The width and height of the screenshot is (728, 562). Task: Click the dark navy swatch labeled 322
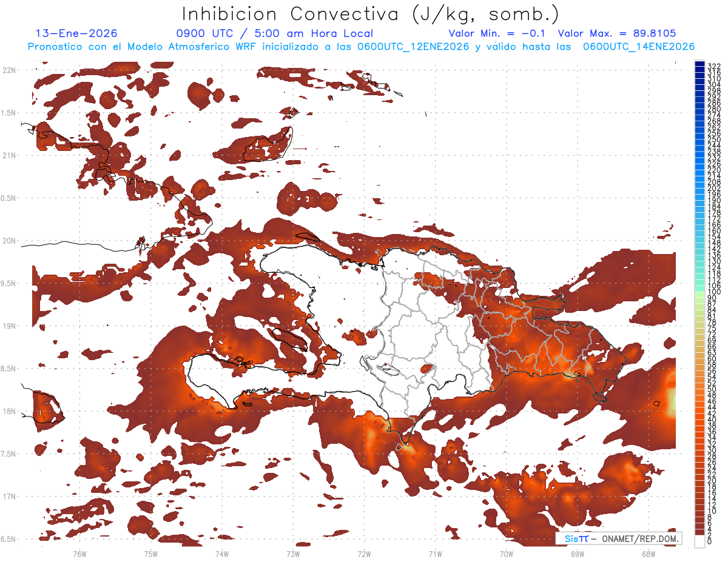click(x=700, y=64)
